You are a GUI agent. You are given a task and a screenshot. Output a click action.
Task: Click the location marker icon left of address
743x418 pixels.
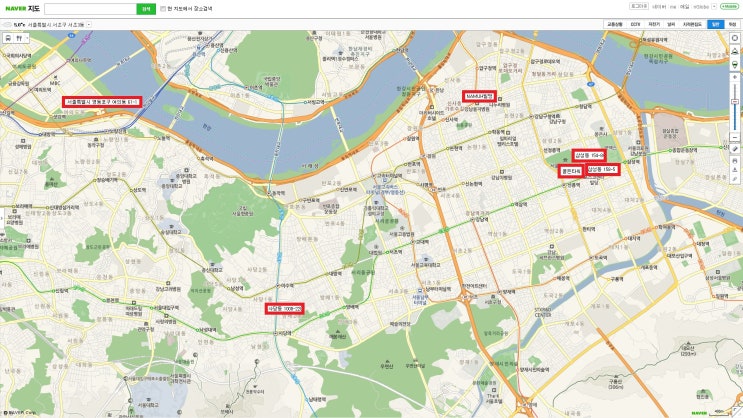7,25
